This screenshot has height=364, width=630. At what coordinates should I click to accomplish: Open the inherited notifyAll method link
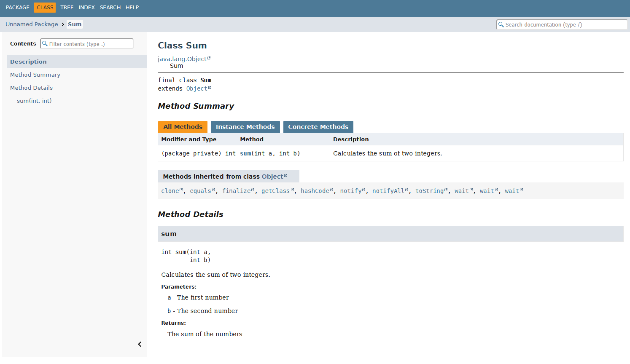click(390, 191)
